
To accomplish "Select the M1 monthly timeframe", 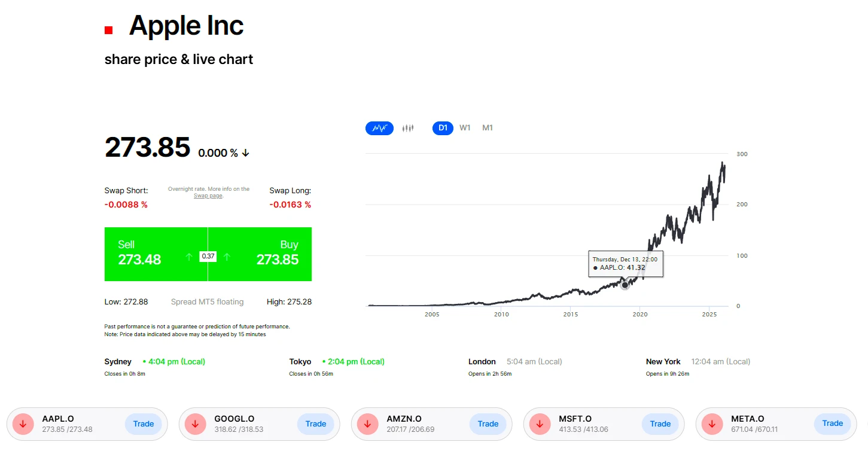I will [488, 128].
